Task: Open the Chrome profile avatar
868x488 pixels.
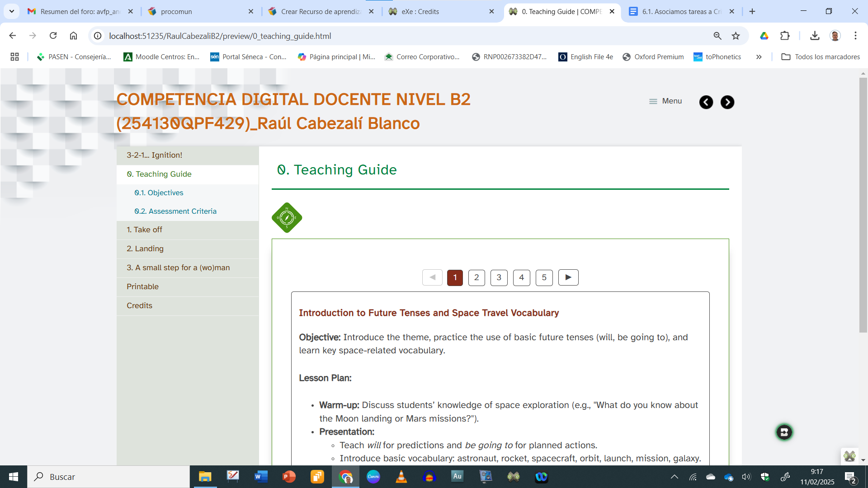Action: (x=835, y=36)
